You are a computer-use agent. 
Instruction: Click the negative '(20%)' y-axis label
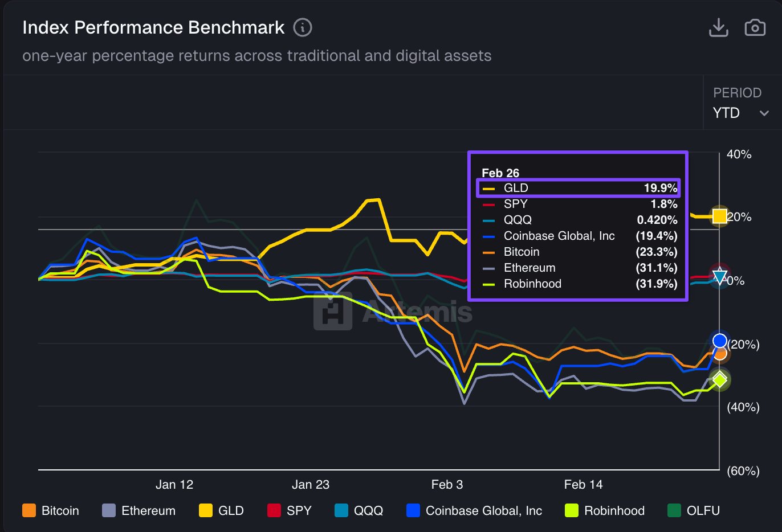(743, 345)
